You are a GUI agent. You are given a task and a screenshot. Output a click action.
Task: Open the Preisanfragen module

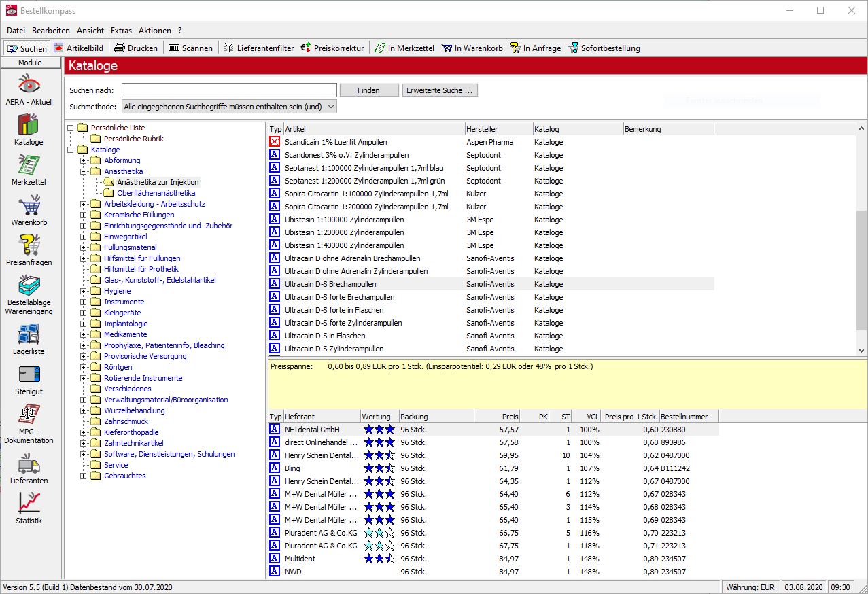(x=29, y=249)
